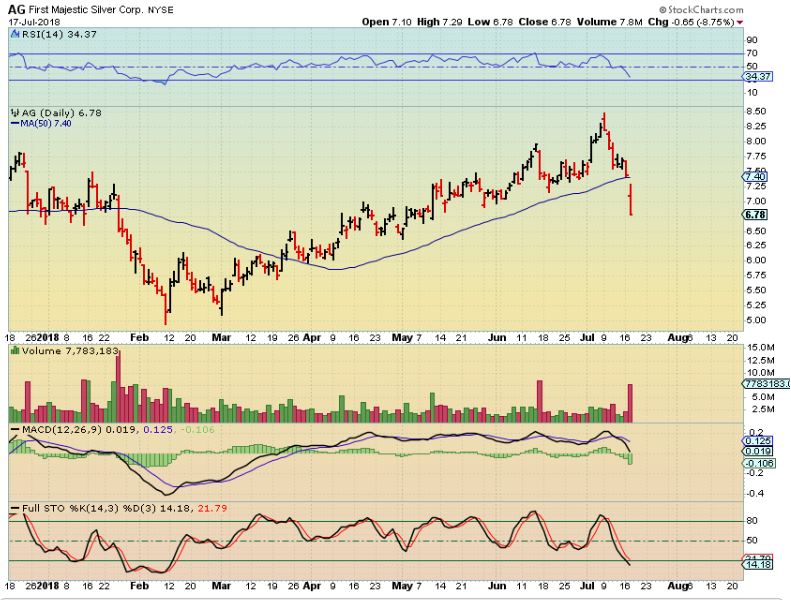791x600 pixels.
Task: Click the Close 6.78 value in header
Action: 544,22
